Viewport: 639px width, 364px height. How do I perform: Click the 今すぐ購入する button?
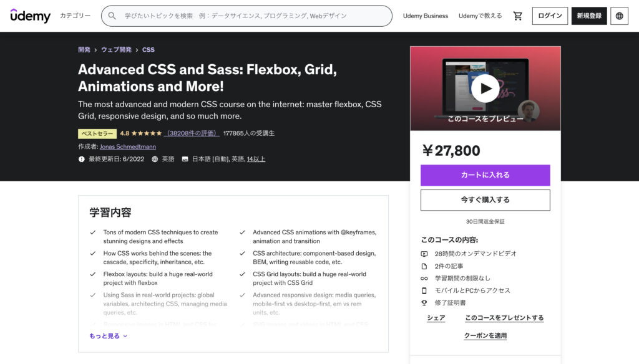(485, 200)
